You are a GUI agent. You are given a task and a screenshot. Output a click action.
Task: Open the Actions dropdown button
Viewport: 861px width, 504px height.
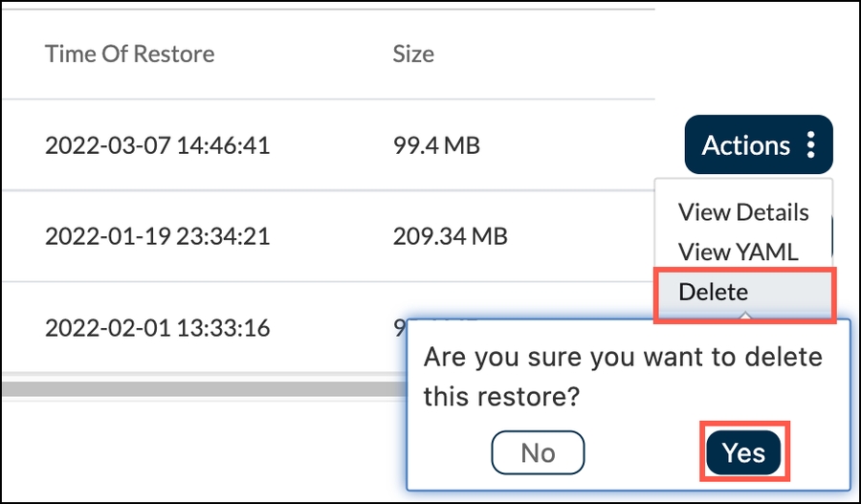758,145
